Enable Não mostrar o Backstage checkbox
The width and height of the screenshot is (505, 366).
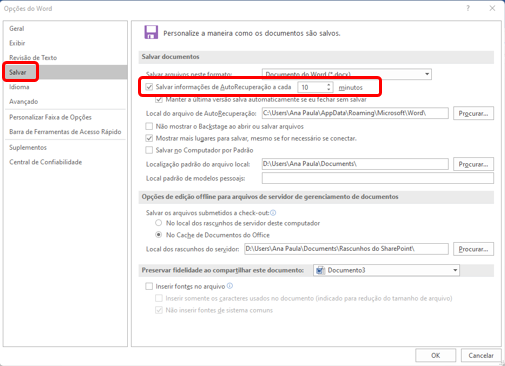click(x=149, y=126)
